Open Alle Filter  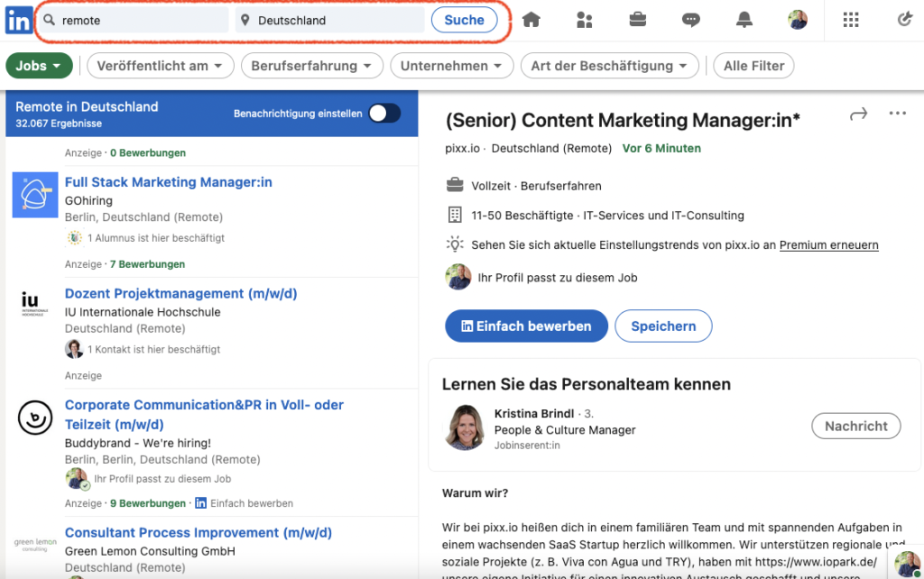753,65
